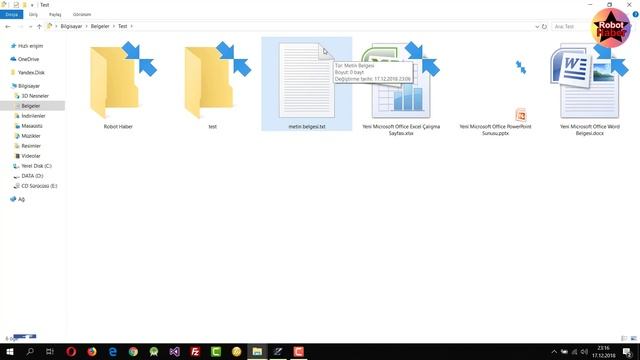This screenshot has height=360, width=640.
Task: Refresh the folder view
Action: coord(544,27)
